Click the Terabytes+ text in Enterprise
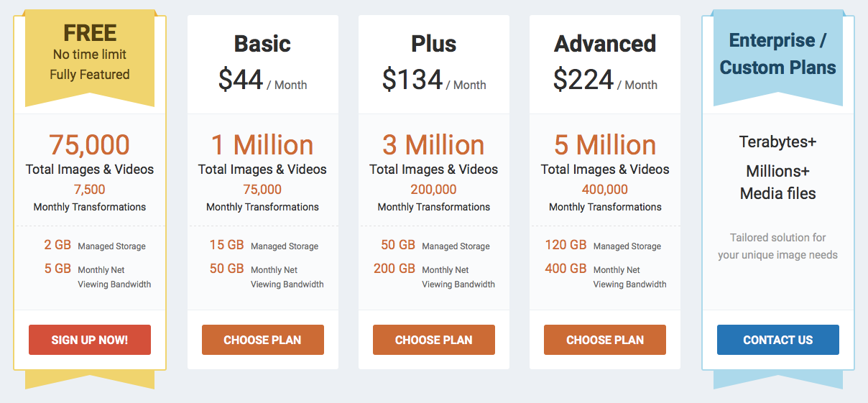Viewport: 868px width, 403px height. [777, 142]
